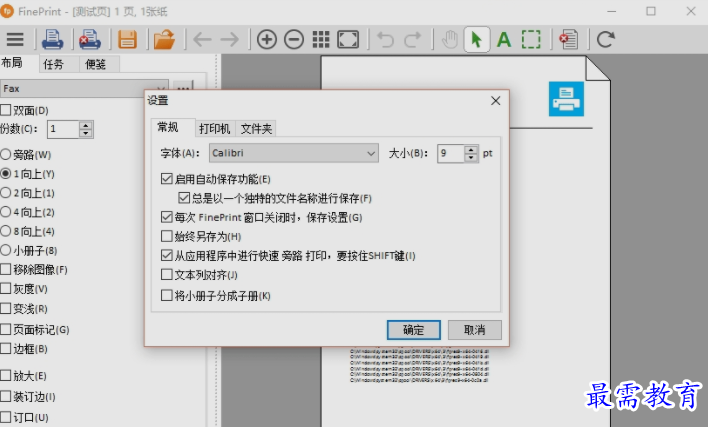Select 1向上 radio button
The height and width of the screenshot is (427, 708).
tap(5, 173)
